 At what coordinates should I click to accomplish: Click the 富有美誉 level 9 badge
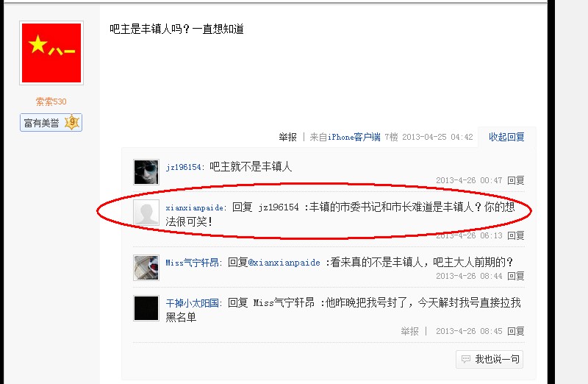click(x=51, y=122)
